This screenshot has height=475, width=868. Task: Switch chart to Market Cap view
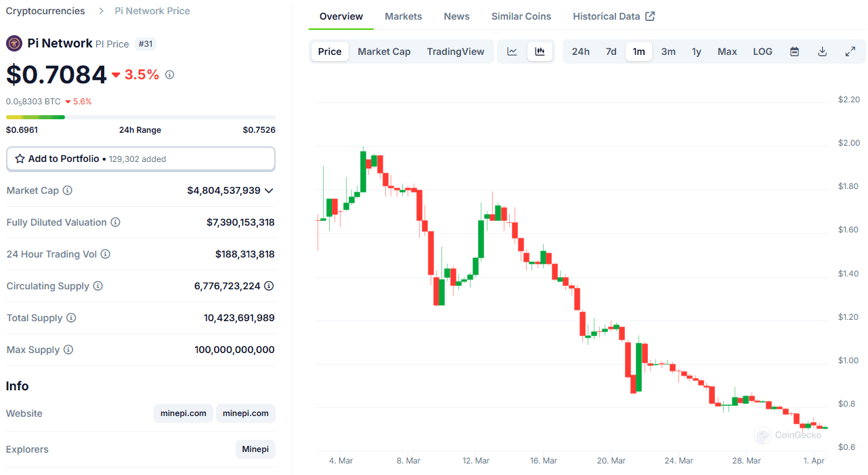coord(384,51)
